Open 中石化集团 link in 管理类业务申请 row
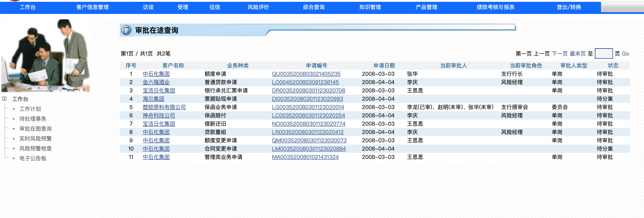The height and width of the screenshot is (218, 644). 156,157
